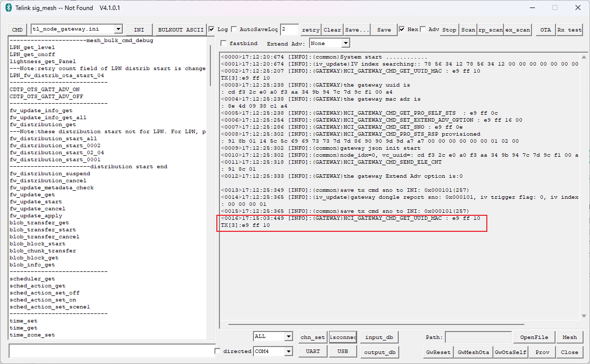The image size is (590, 364).
Task: Click the rp_scan button
Action: tap(490, 30)
